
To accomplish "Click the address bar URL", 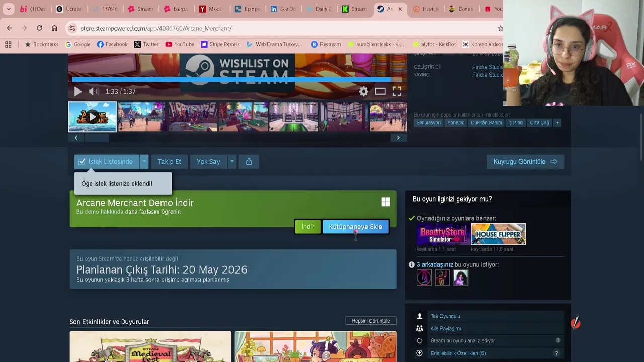I will pyautogui.click(x=156, y=29).
